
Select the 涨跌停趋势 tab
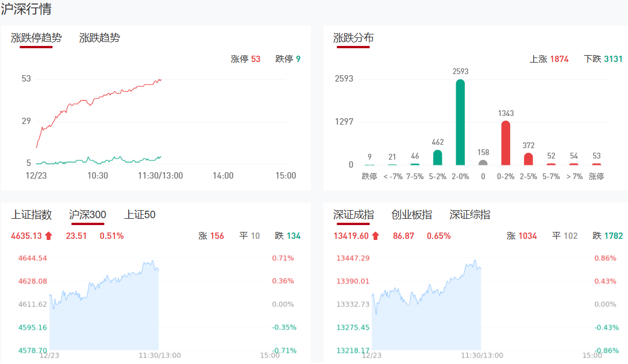click(36, 38)
